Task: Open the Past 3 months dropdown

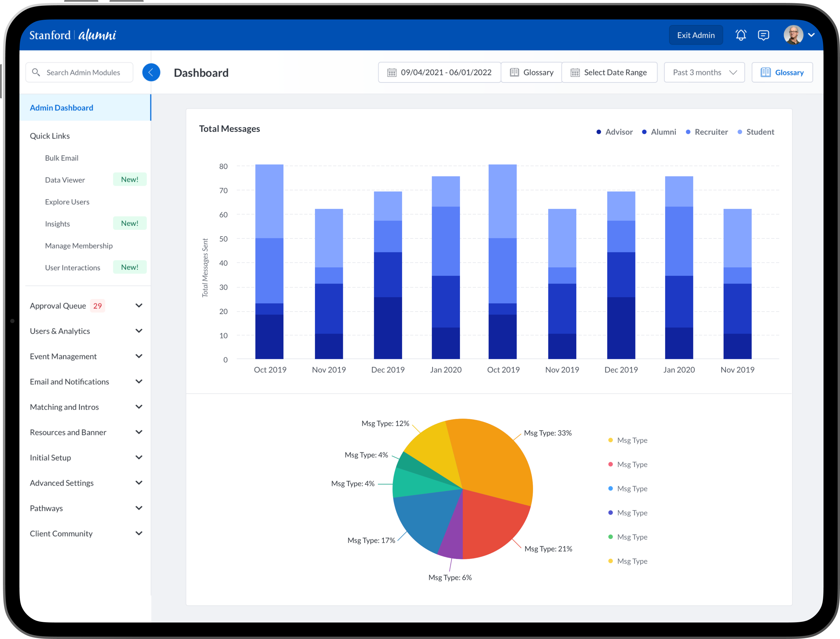Action: 704,72
